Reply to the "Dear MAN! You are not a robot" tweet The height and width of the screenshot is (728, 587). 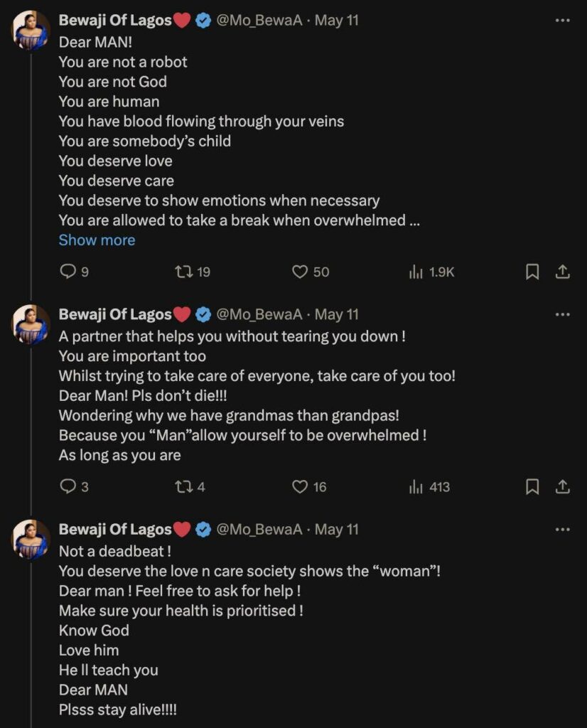click(68, 272)
